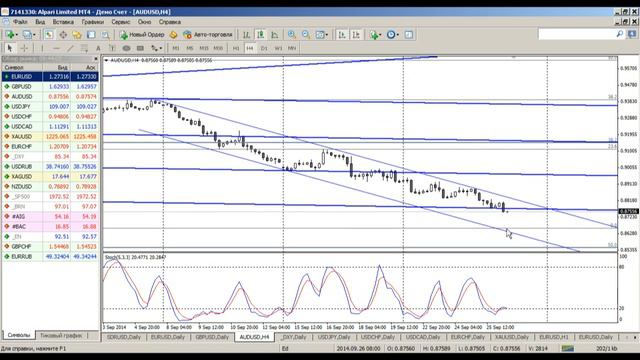Select the Trendline tool

70,48
